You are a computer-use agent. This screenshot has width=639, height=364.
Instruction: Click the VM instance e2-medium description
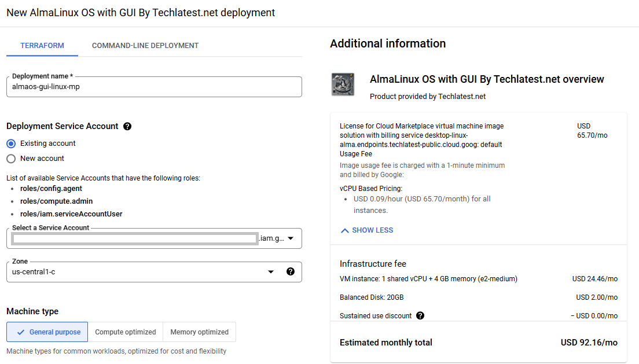pyautogui.click(x=429, y=279)
